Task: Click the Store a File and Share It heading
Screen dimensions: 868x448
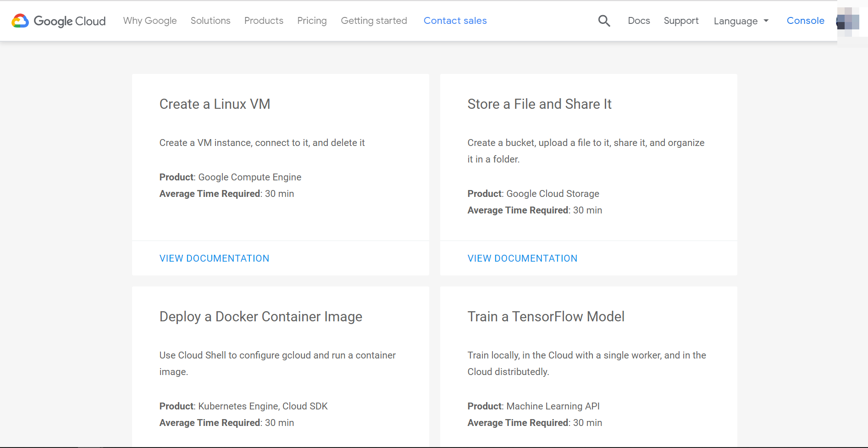Action: (x=539, y=104)
